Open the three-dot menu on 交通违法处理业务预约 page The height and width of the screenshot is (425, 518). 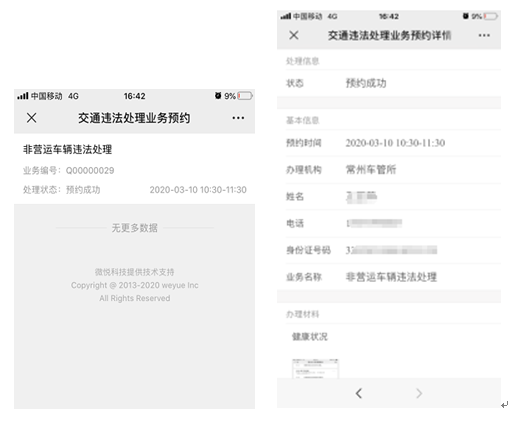pyautogui.click(x=238, y=118)
